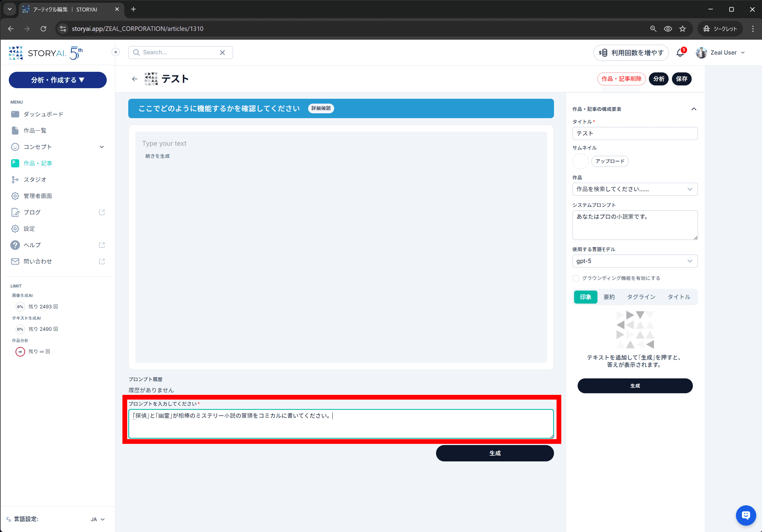The height and width of the screenshot is (532, 762).
Task: Switch to the タグライン tab
Action: [x=641, y=297]
